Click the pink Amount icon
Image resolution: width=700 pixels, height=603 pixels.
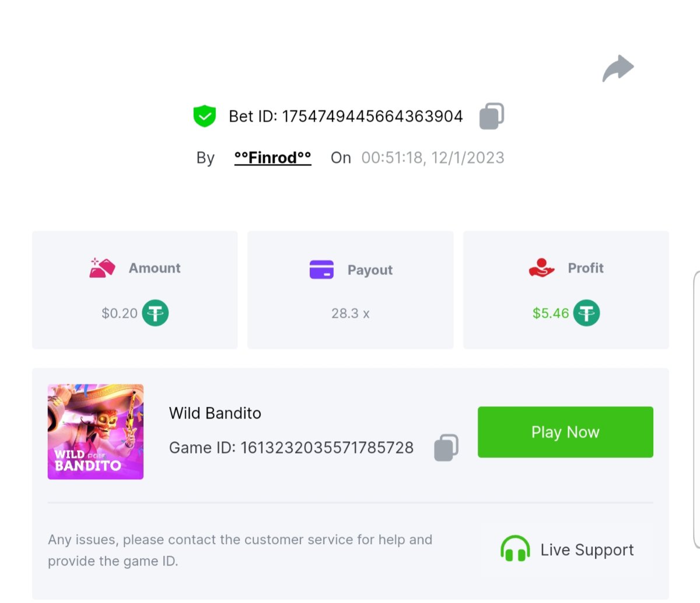102,268
